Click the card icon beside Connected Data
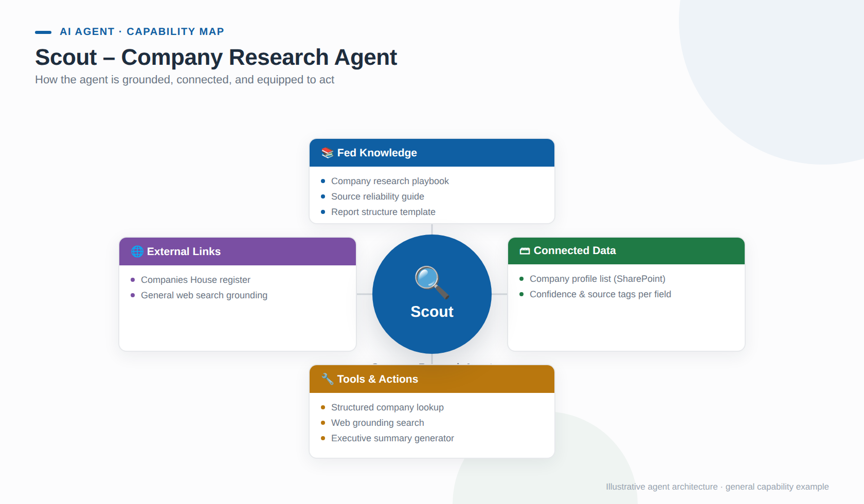Image resolution: width=864 pixels, height=504 pixels. [x=525, y=251]
